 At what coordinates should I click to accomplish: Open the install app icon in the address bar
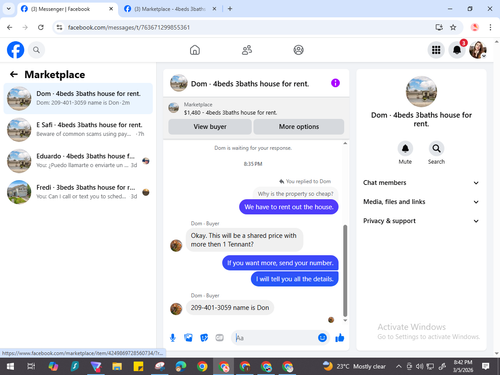click(x=439, y=27)
